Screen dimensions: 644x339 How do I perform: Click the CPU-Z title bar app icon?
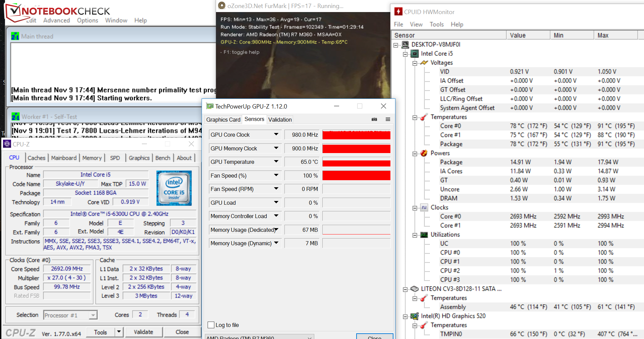[x=7, y=144]
